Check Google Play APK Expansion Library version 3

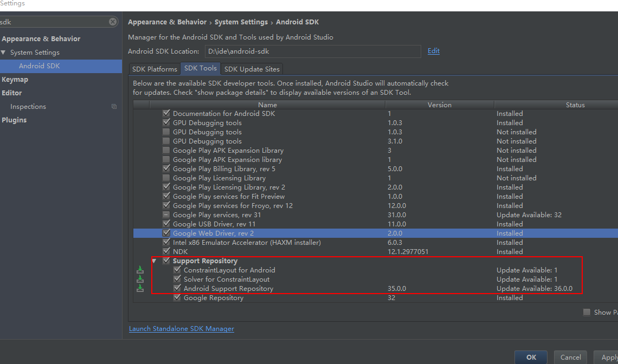coord(166,150)
